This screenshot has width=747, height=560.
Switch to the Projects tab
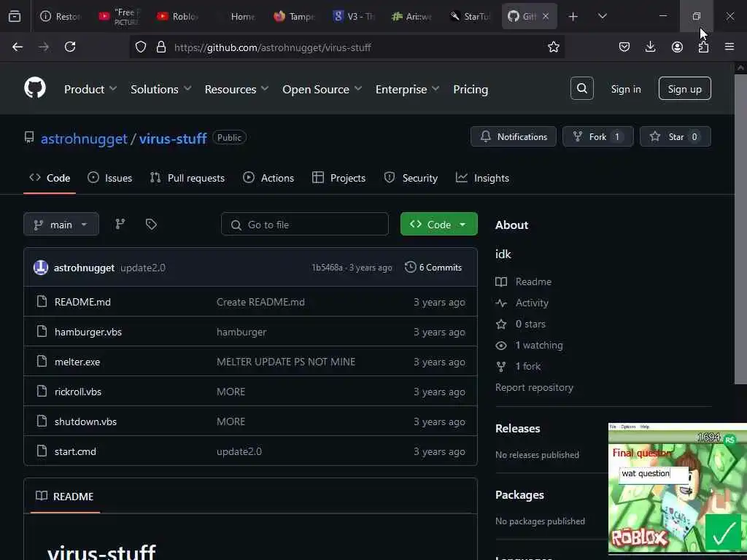pyautogui.click(x=338, y=178)
